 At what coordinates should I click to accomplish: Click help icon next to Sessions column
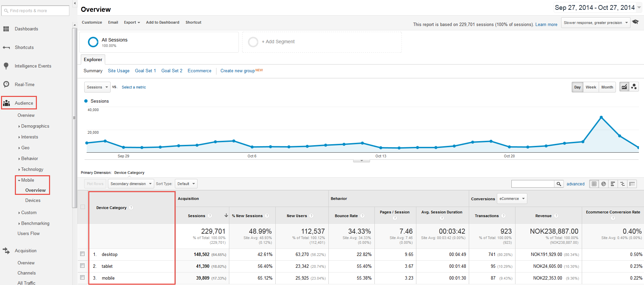[x=210, y=216]
